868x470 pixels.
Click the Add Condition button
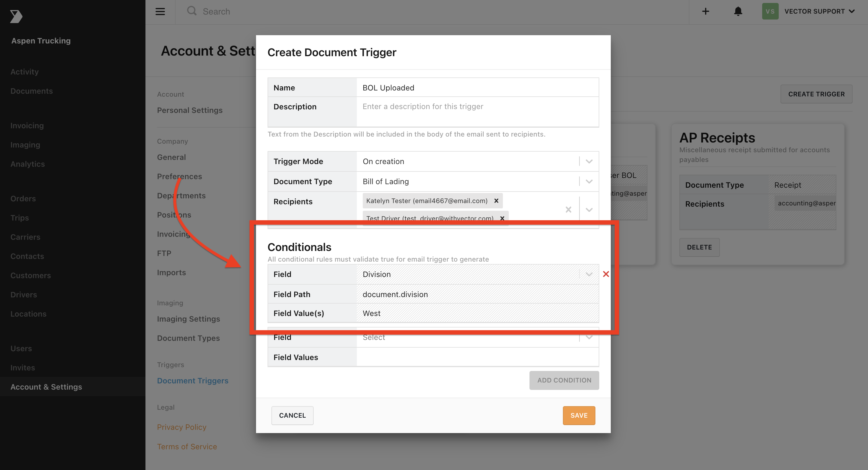coord(564,380)
